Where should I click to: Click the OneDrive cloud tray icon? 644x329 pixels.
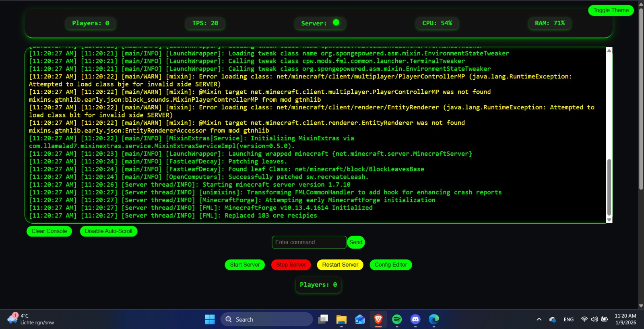pos(552,319)
